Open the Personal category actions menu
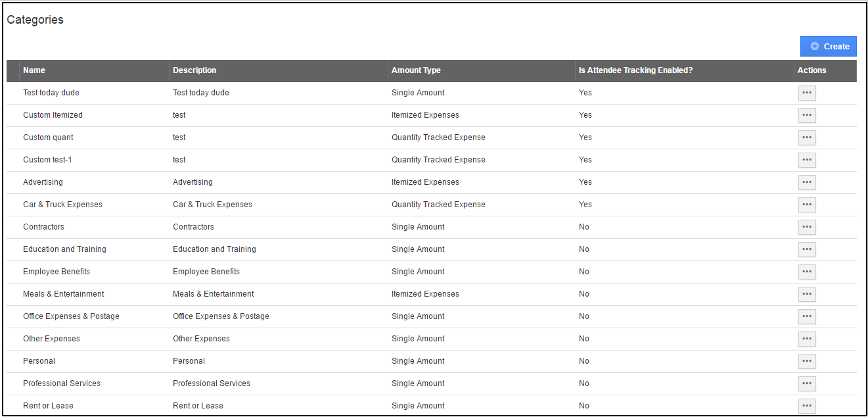The width and height of the screenshot is (868, 417). (x=807, y=361)
